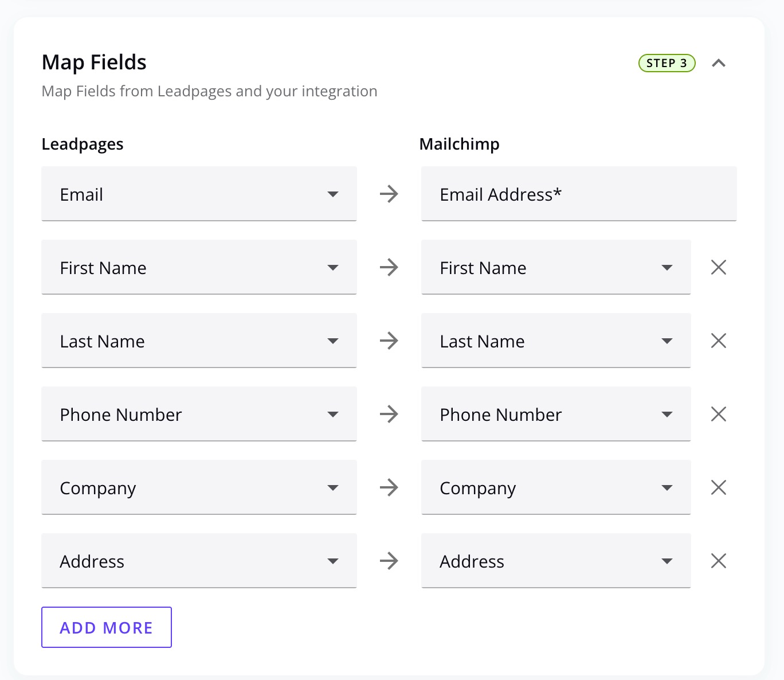Screen dimensions: 784x680
Task: Click the Map Fields heading
Action: pos(95,62)
